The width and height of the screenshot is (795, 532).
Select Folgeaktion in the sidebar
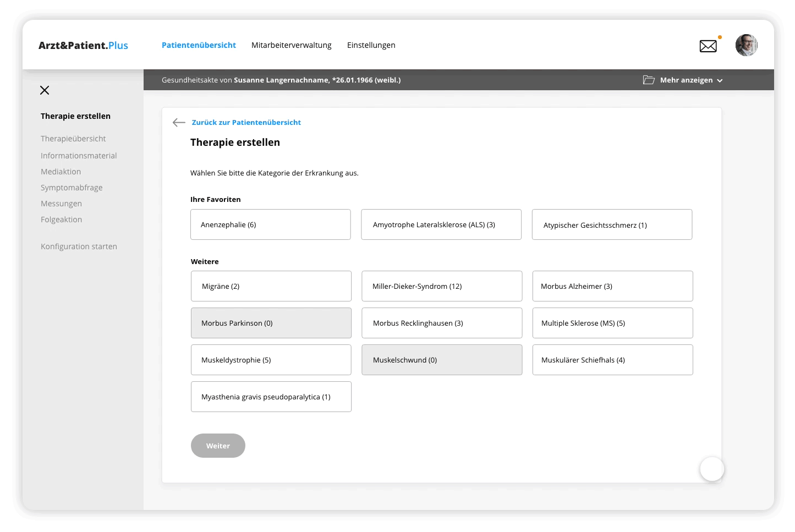coord(61,220)
